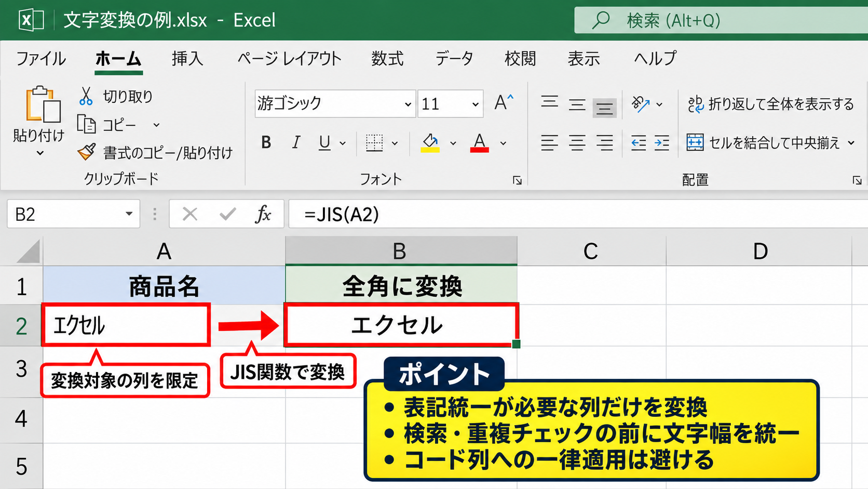The width and height of the screenshot is (868, 489).
Task: Click the fill color paint bucket icon
Action: point(430,142)
